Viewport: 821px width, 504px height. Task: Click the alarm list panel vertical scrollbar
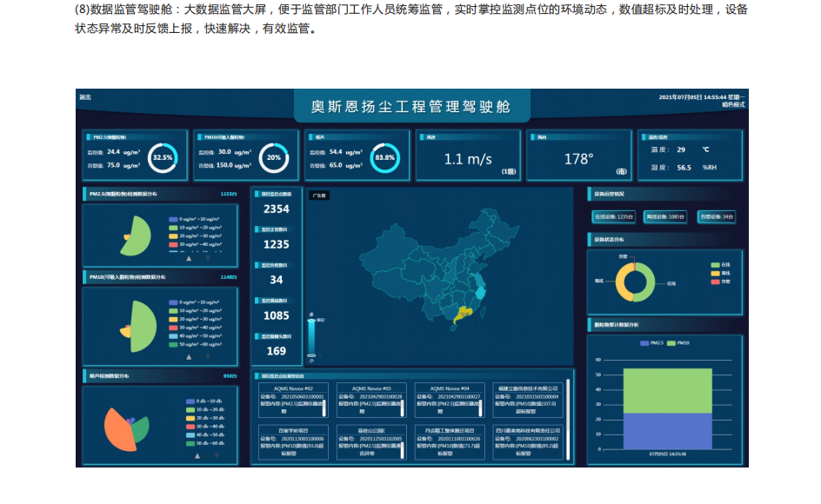tap(568, 419)
